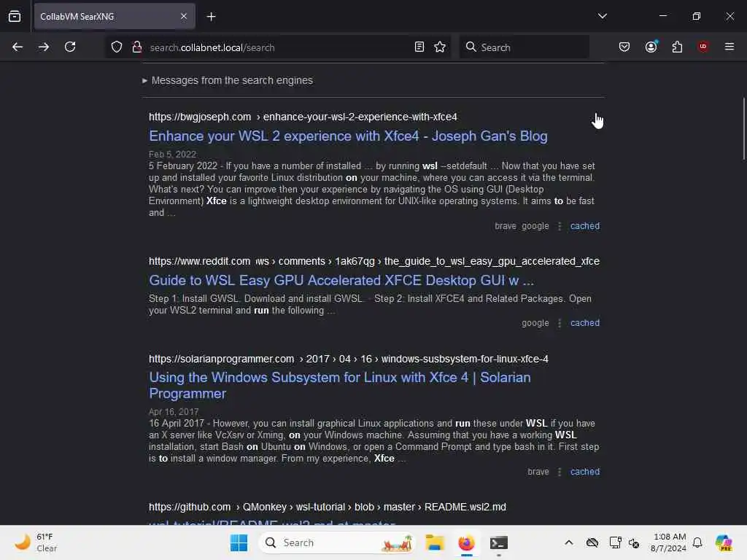Screen dimensions: 747x560
Task: Go back to previous page
Action: (x=18, y=47)
